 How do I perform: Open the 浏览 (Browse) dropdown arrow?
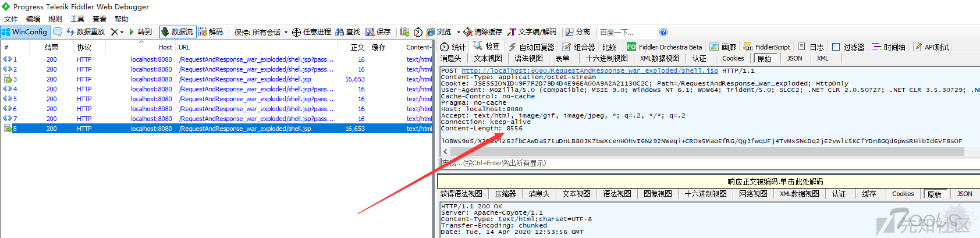459,32
